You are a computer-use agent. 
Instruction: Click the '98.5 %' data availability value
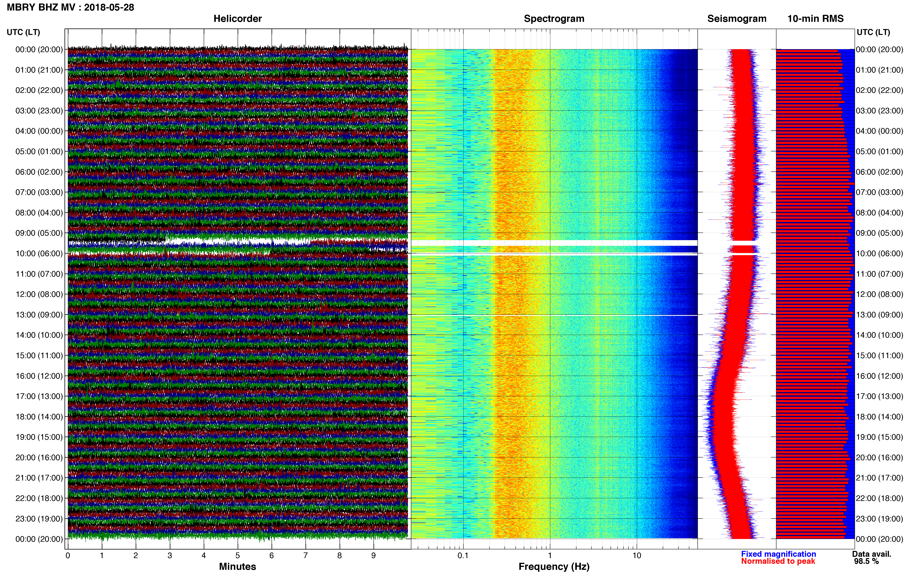point(867,561)
